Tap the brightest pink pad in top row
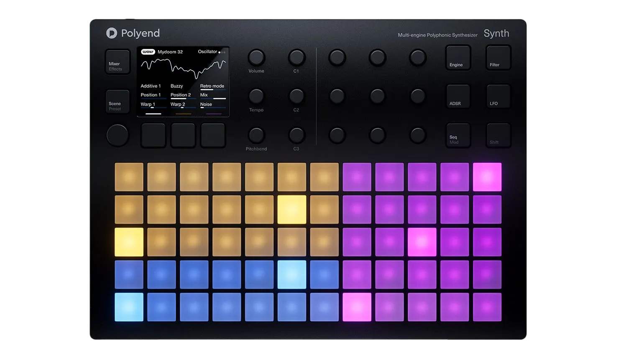This screenshot has width=644, height=355. [x=487, y=177]
